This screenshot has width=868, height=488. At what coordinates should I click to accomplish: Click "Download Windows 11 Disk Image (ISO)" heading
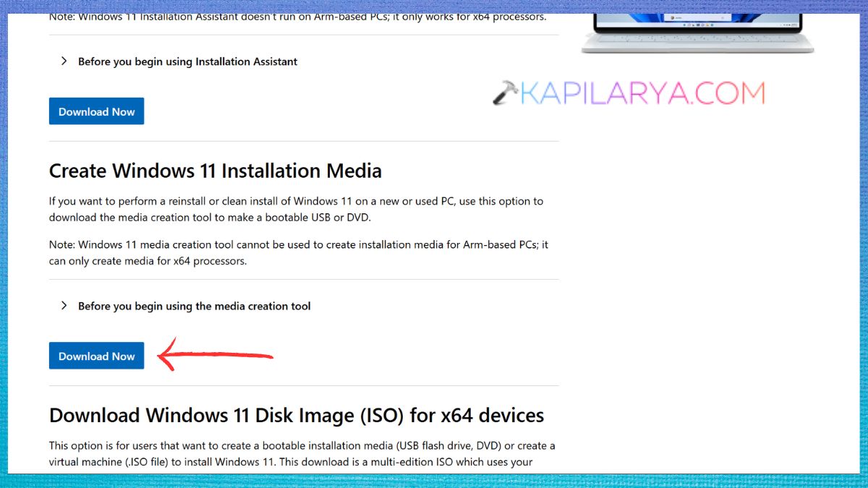click(x=297, y=415)
